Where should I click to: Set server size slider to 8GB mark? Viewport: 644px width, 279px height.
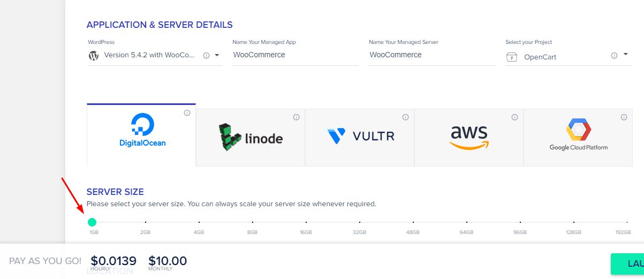pos(253,222)
